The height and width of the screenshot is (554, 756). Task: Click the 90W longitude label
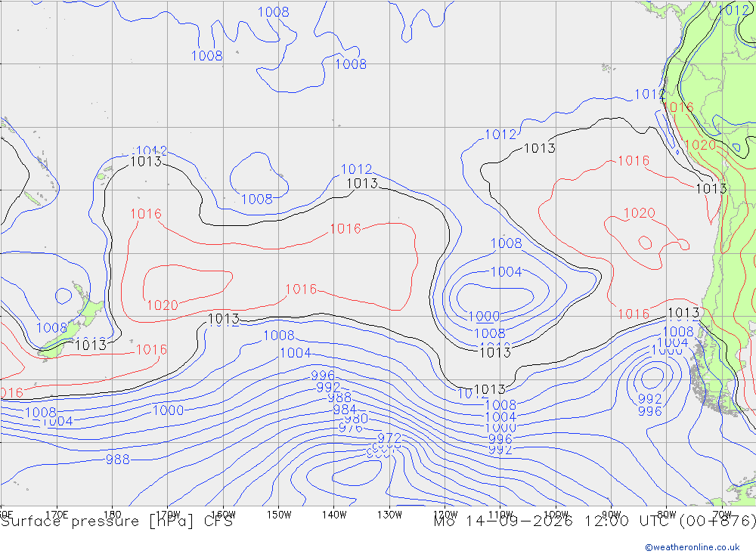pyautogui.click(x=612, y=515)
